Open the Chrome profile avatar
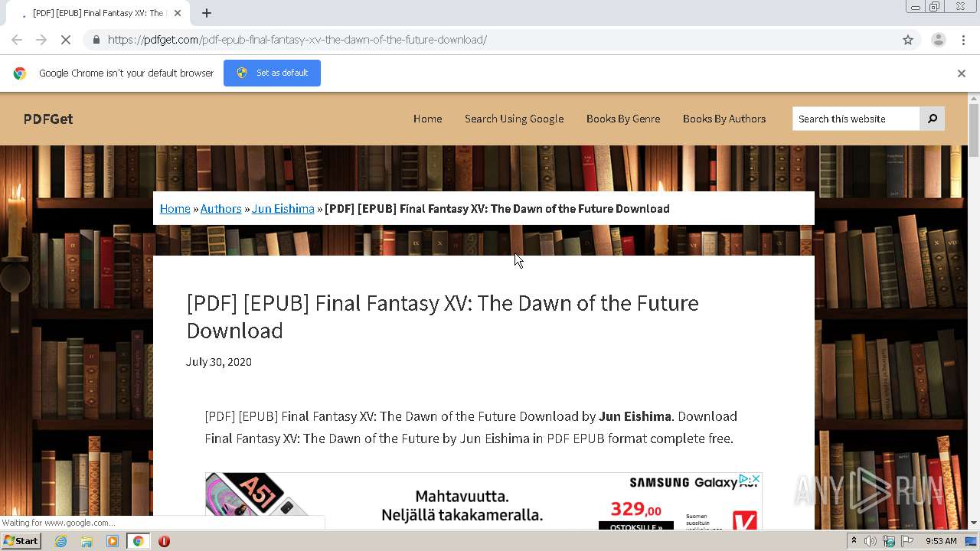980x551 pixels. (x=938, y=40)
